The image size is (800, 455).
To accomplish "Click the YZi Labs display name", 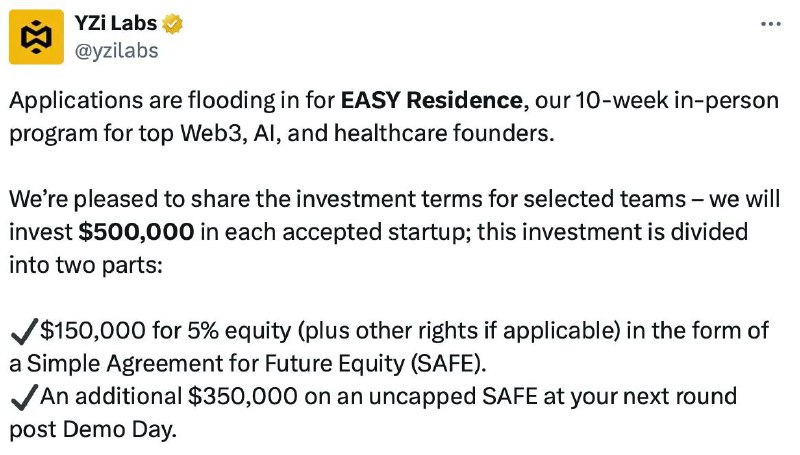I will point(116,23).
